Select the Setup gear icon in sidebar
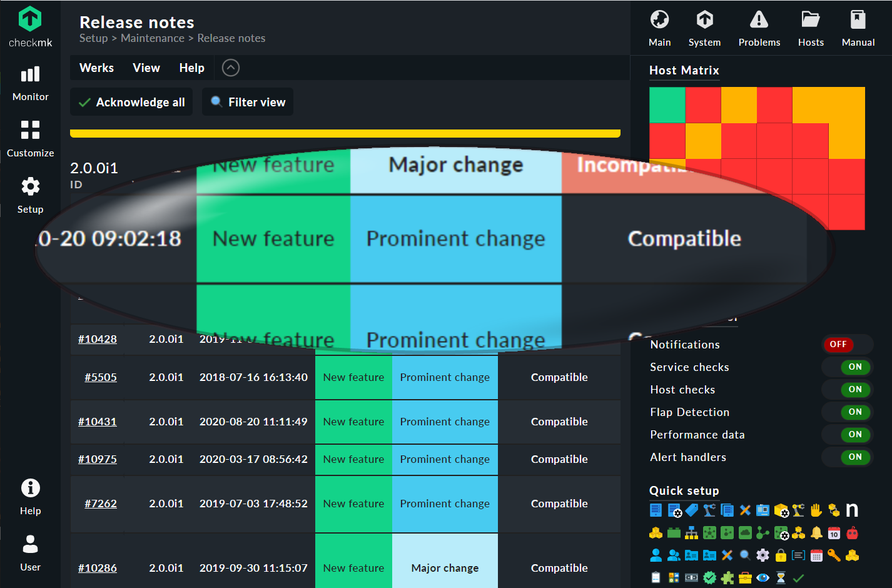 (x=30, y=186)
